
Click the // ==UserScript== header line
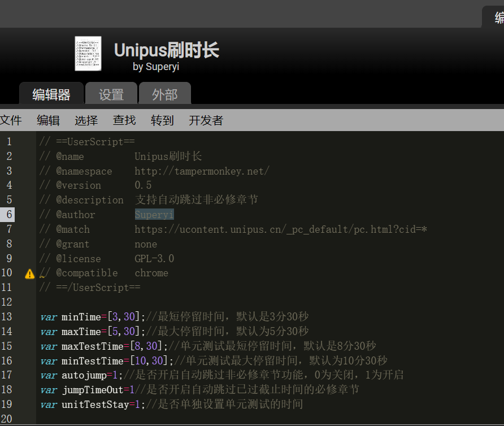click(x=87, y=142)
